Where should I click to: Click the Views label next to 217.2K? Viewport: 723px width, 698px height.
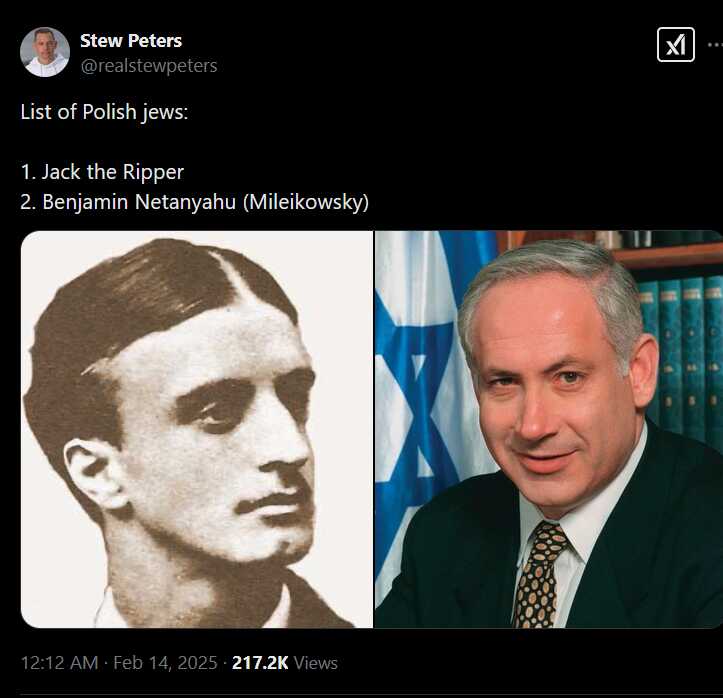click(316, 663)
